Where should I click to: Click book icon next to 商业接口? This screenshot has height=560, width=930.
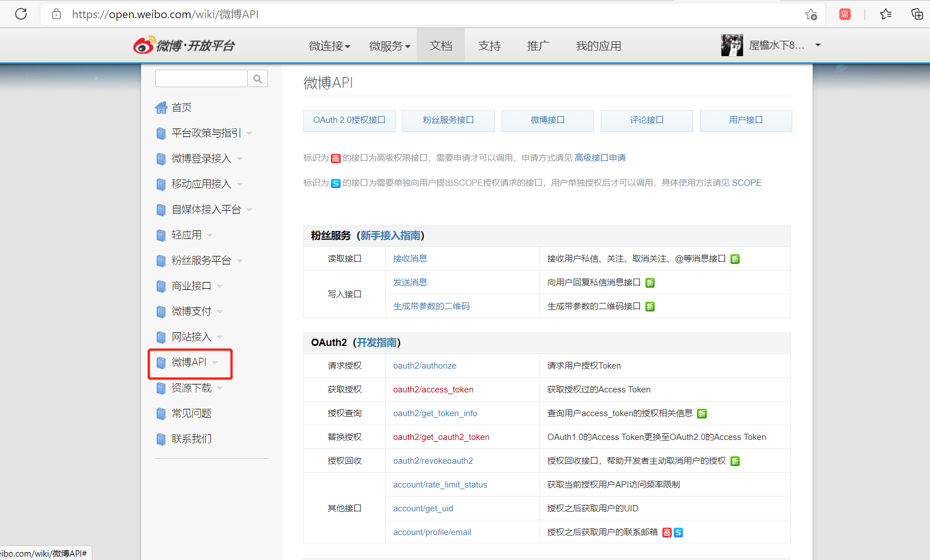pos(161,286)
